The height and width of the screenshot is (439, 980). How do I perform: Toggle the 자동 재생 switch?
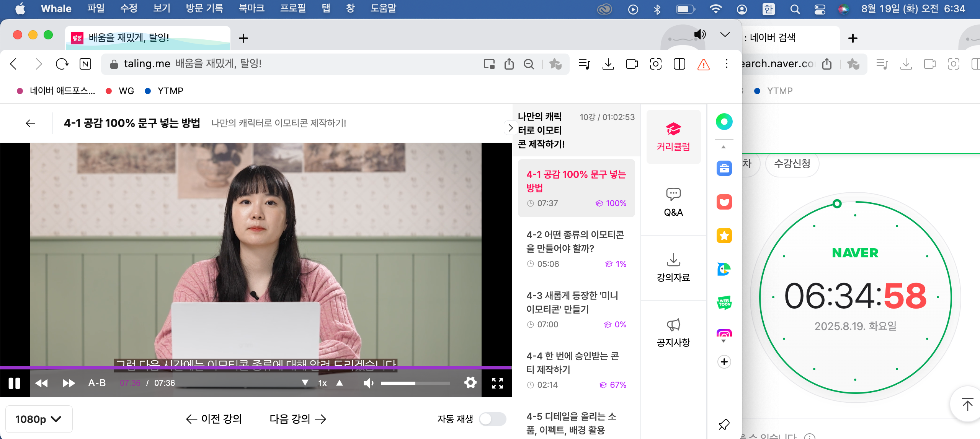coord(492,419)
